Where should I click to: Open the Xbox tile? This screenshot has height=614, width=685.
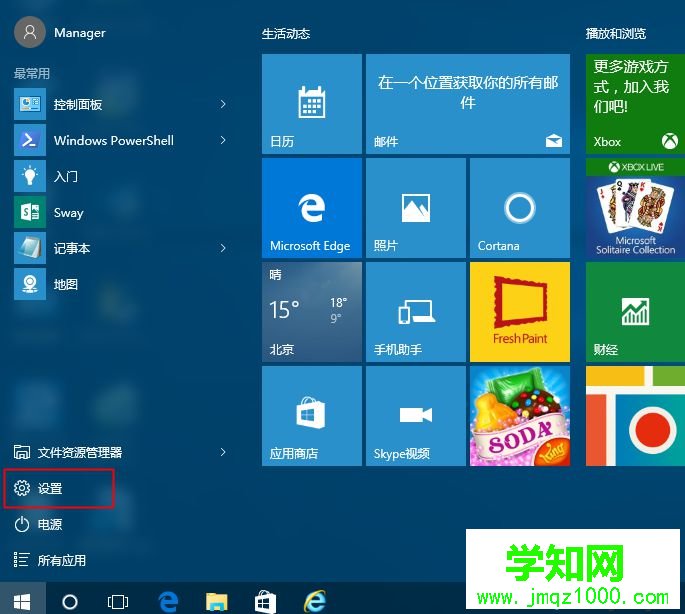[x=635, y=104]
